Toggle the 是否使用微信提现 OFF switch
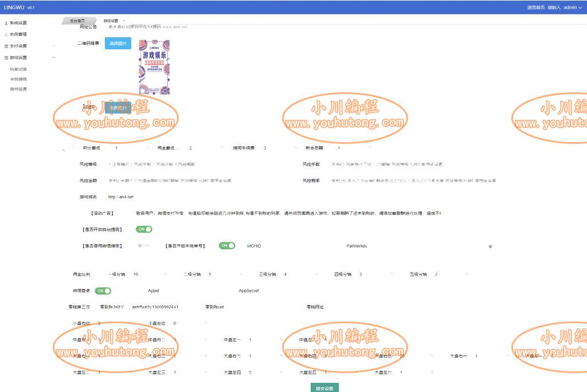 144,246
